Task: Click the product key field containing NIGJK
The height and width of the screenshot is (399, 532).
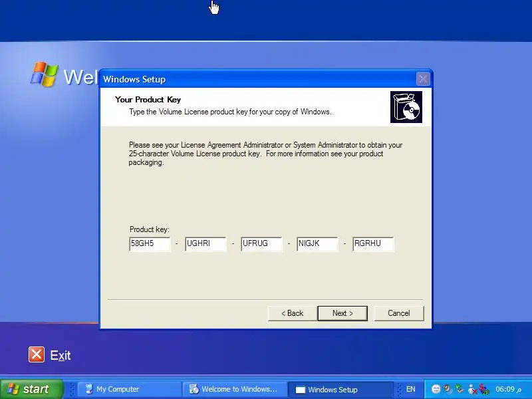Action: tap(317, 244)
